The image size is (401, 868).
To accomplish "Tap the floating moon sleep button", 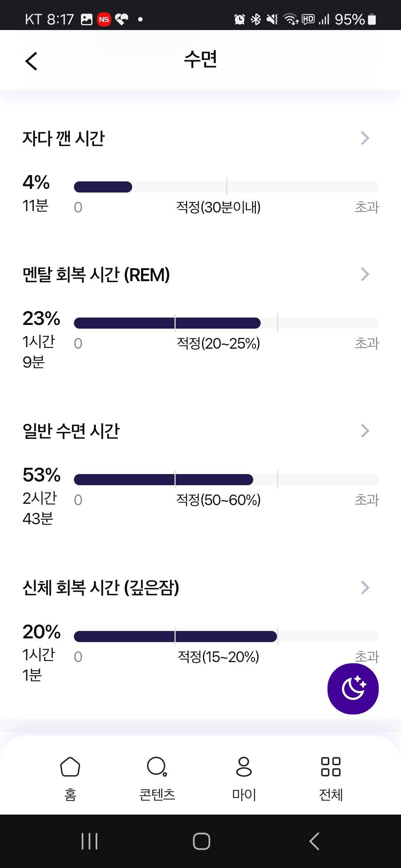I will (x=353, y=689).
